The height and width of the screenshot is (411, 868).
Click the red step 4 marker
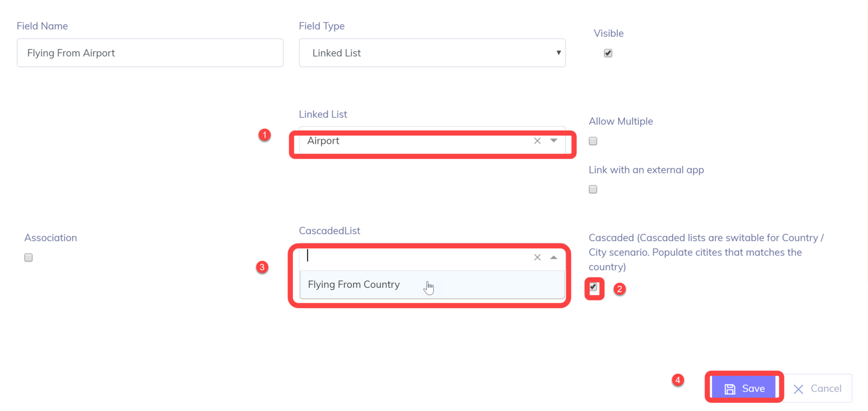tap(678, 380)
